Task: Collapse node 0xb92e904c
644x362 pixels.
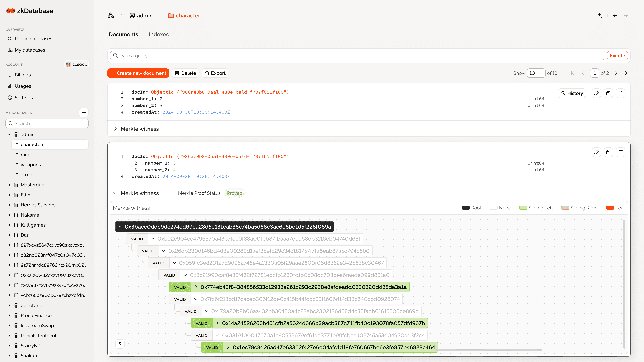Action: (x=153, y=239)
